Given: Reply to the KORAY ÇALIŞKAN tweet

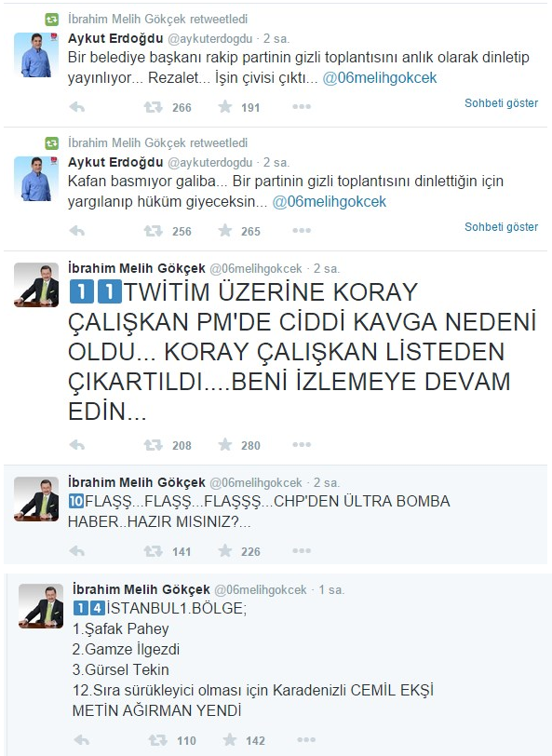Looking at the screenshot, I should 77,445.
